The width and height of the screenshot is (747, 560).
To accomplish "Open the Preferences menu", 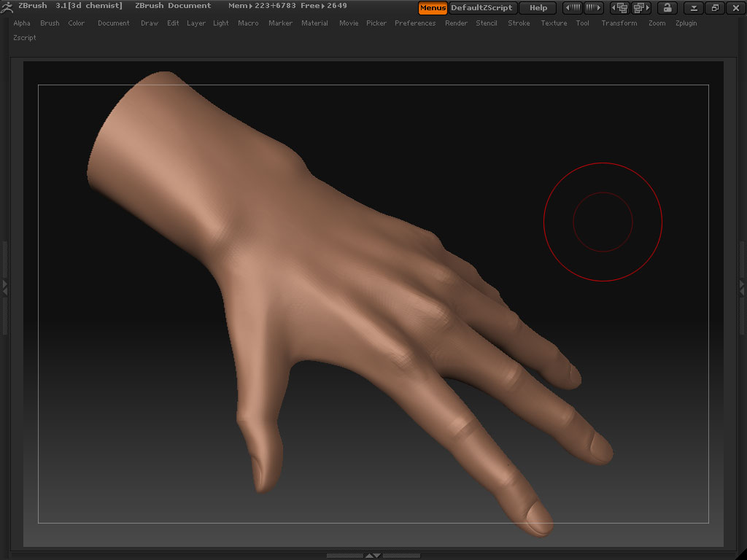I will point(415,23).
